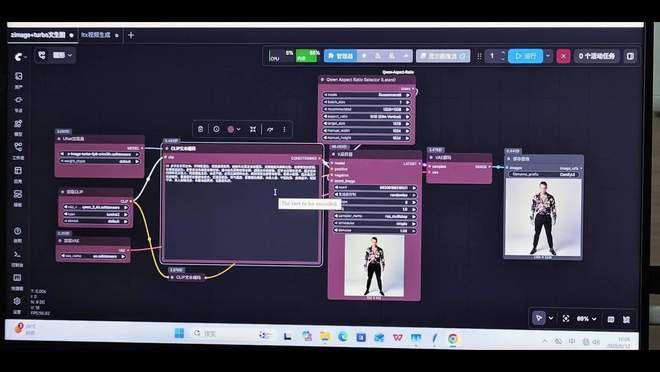The width and height of the screenshot is (660, 372).
Task: Click the filename_prefix ComfyUI field in save node
Action: pyautogui.click(x=544, y=174)
